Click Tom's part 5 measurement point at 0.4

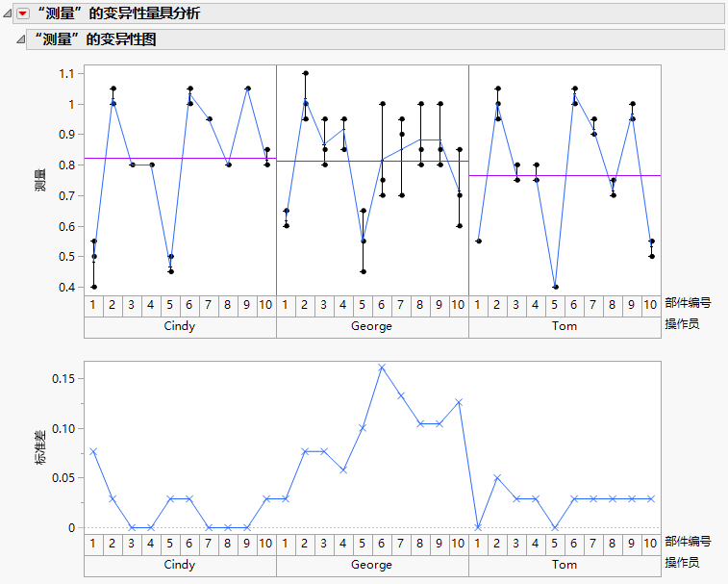(x=556, y=287)
